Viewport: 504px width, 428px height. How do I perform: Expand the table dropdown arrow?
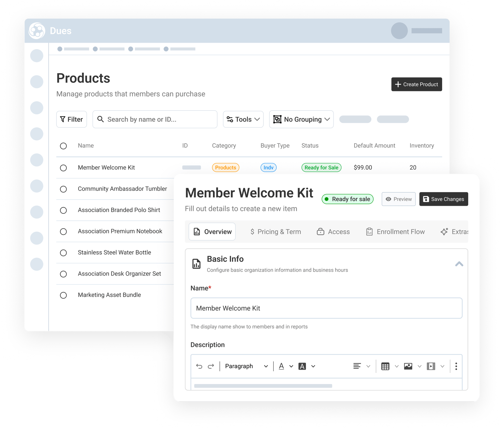pyautogui.click(x=396, y=366)
